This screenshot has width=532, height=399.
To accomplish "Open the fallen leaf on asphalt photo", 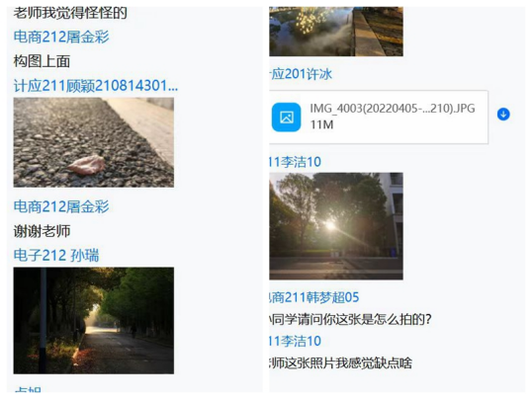I will click(x=94, y=142).
